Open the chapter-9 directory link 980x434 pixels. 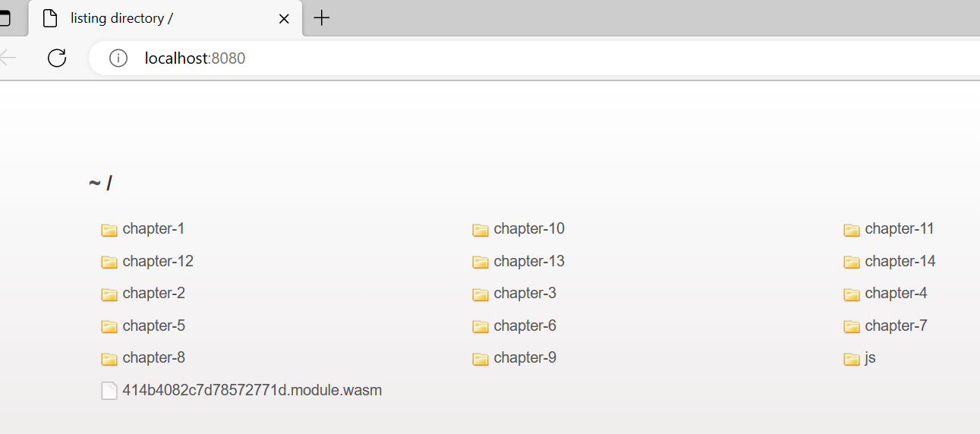click(x=525, y=357)
